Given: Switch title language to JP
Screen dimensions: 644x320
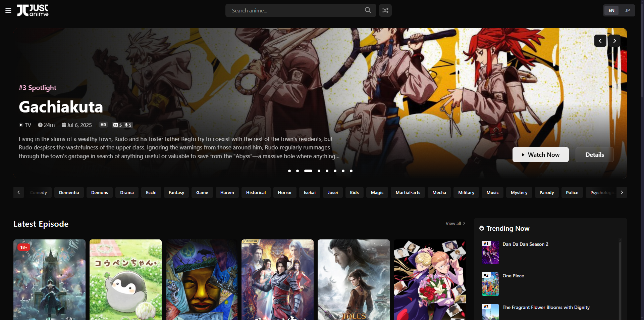Looking at the screenshot, I should (627, 10).
